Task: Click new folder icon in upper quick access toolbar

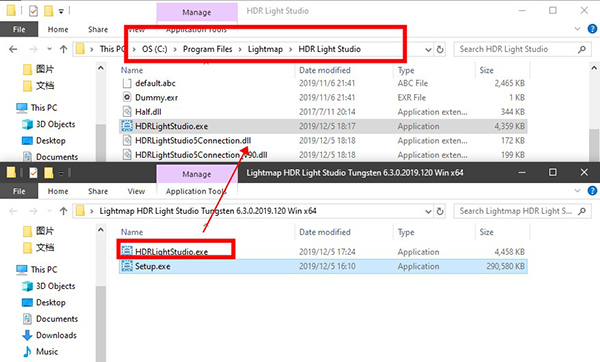Action: click(x=48, y=11)
